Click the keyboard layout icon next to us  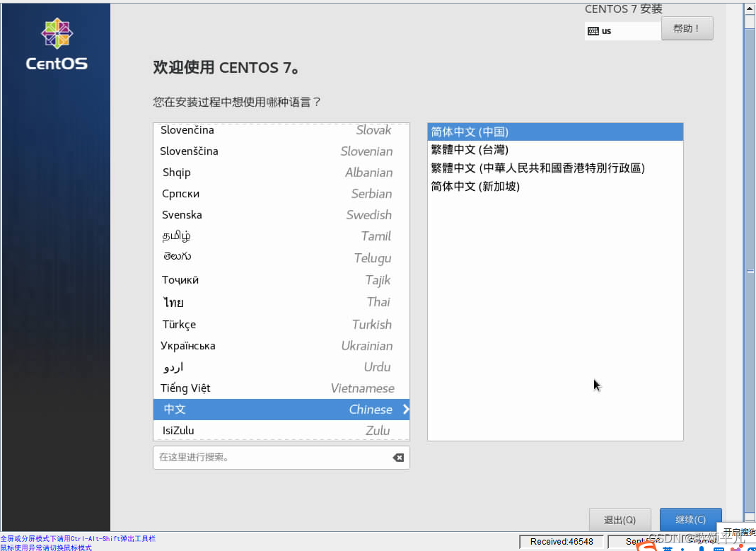pos(593,31)
